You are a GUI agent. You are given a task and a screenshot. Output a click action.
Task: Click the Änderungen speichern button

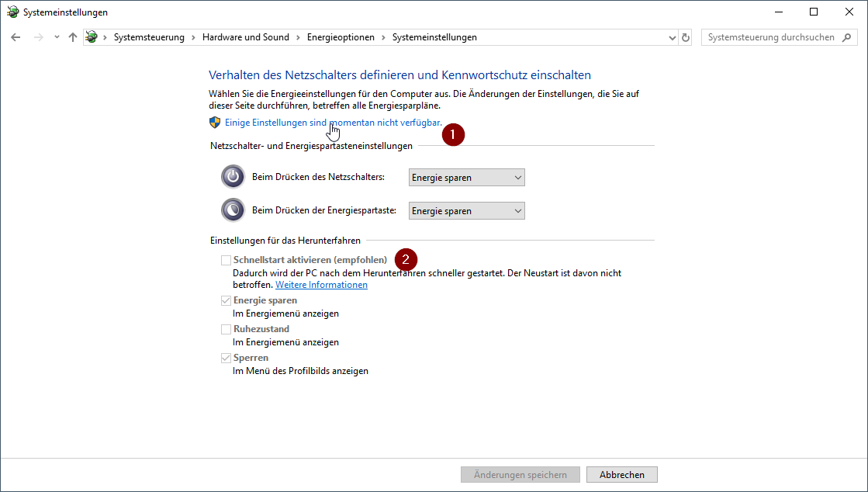pos(520,474)
